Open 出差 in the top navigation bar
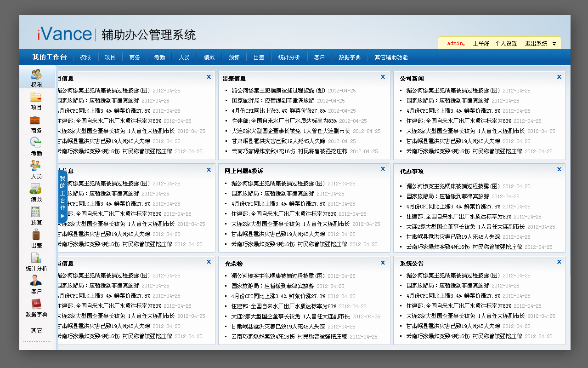The image size is (588, 368). pos(259,57)
